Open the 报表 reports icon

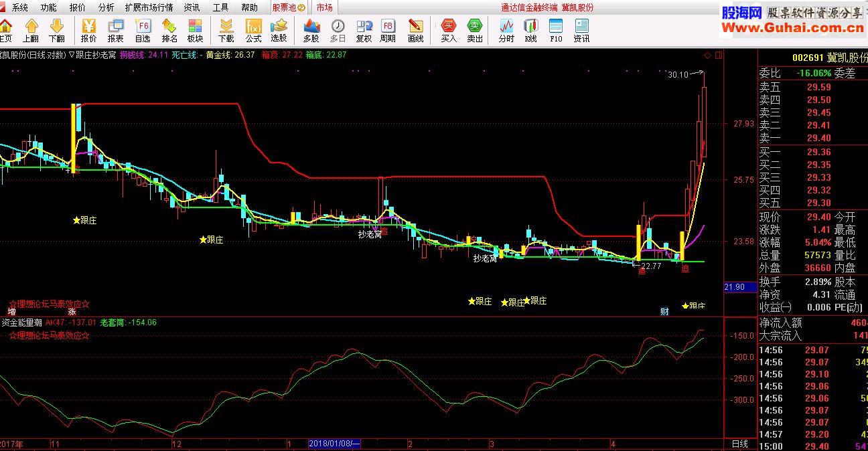pyautogui.click(x=115, y=31)
